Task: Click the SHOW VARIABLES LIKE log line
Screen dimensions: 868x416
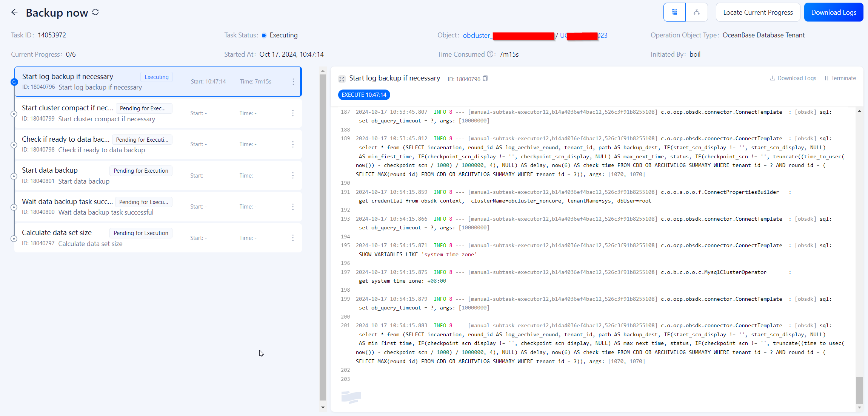Action: [x=417, y=255]
